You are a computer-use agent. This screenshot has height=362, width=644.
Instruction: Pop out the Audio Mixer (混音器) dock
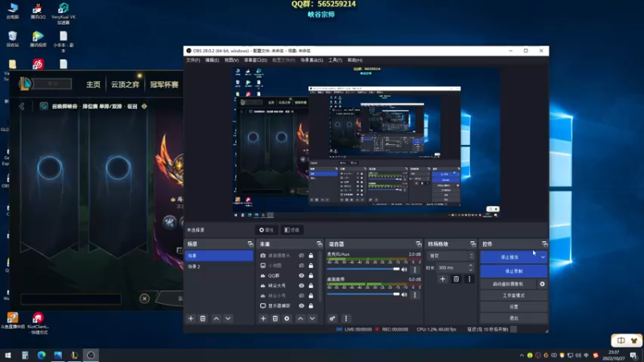(419, 244)
